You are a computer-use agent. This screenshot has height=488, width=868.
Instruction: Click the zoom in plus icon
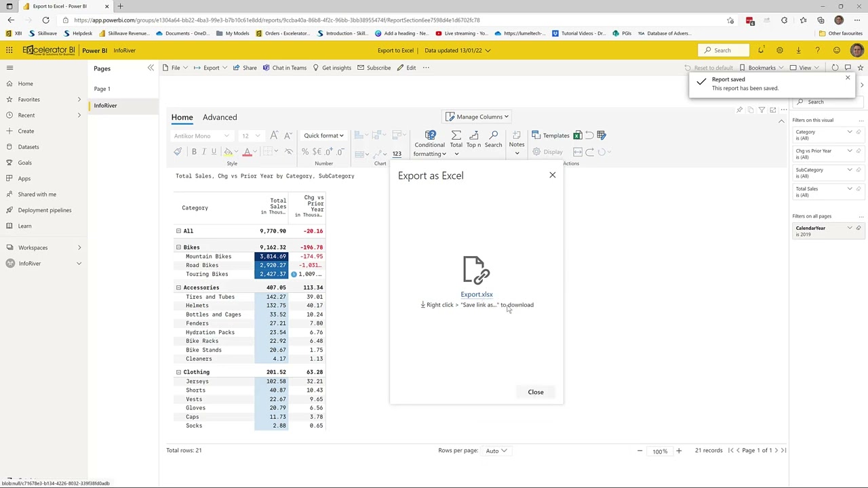click(678, 451)
